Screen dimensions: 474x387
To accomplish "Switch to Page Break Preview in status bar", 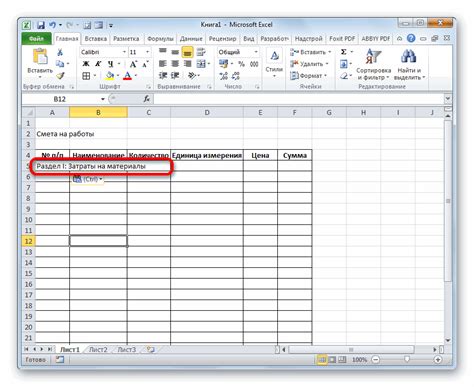I will 342,360.
